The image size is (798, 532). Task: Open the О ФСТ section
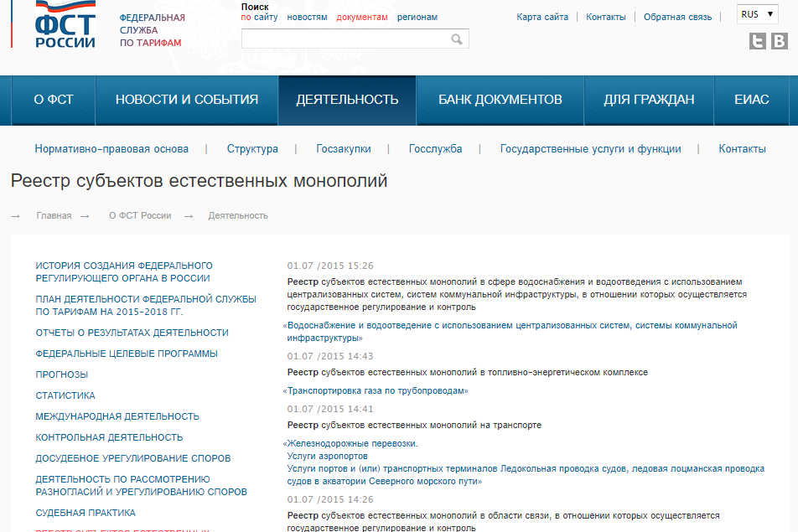(x=51, y=98)
